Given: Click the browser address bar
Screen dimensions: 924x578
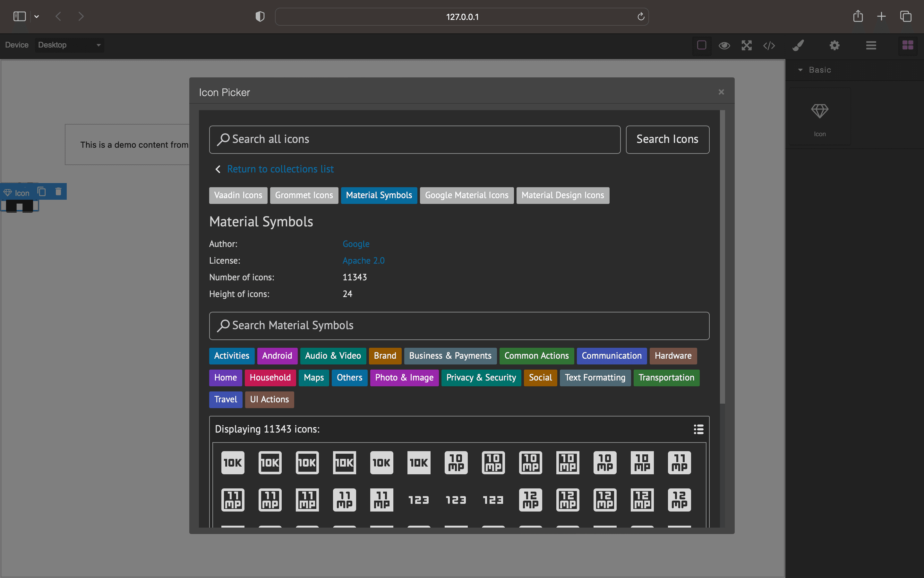Looking at the screenshot, I should point(462,16).
